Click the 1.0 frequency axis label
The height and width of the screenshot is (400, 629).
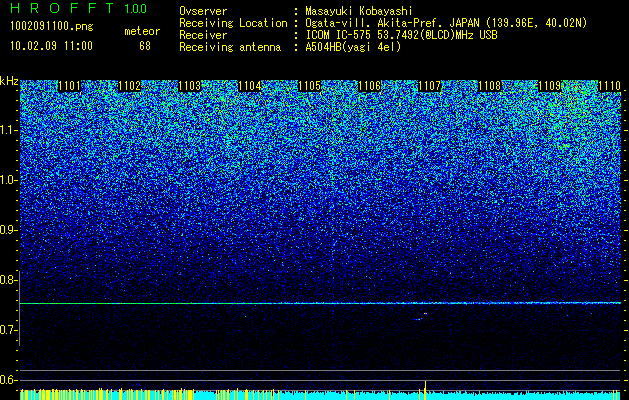pyautogui.click(x=9, y=180)
